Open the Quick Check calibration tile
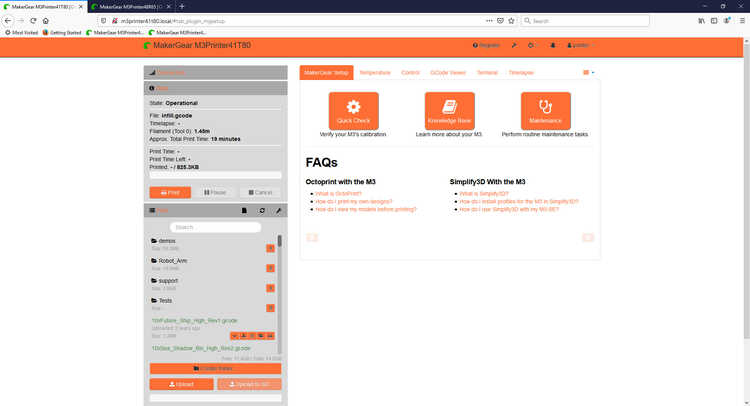Screen dimensions: 750x406 click(x=353, y=111)
